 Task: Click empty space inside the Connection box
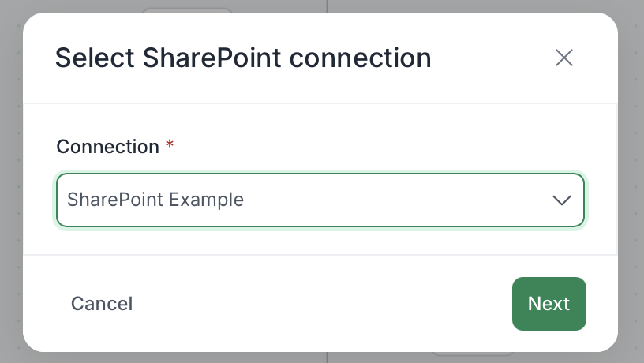click(395, 200)
